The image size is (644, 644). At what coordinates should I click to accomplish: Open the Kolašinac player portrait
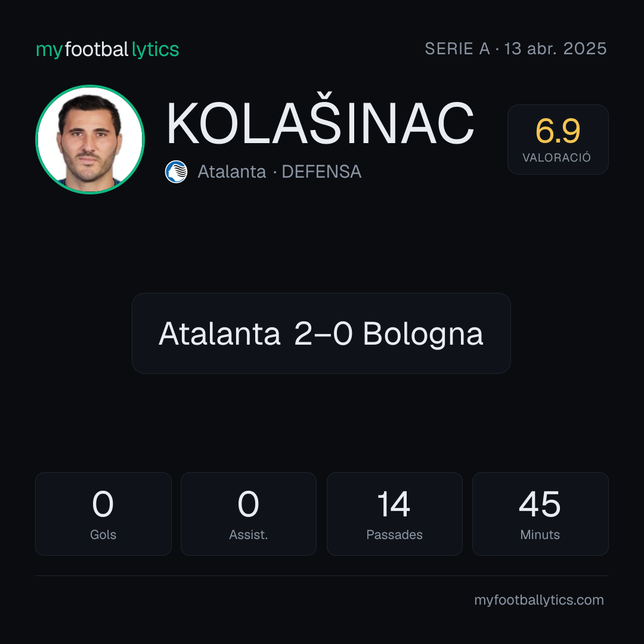point(90,139)
